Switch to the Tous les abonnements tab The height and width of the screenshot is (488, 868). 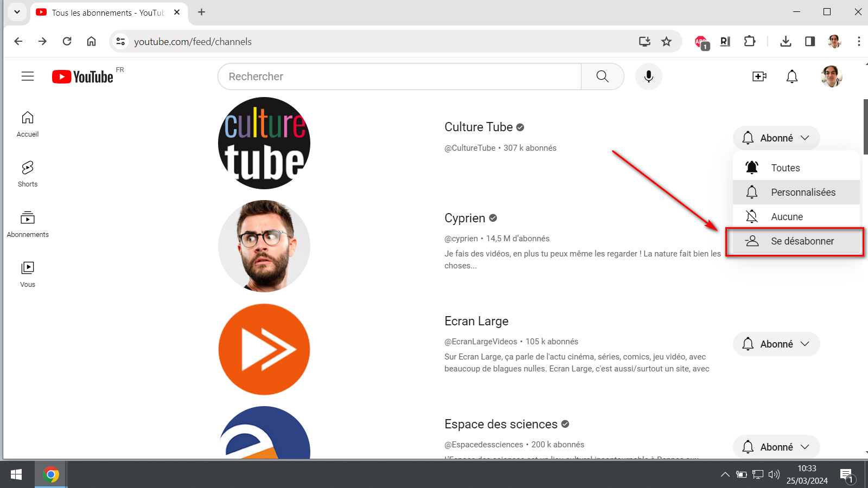[x=108, y=12]
